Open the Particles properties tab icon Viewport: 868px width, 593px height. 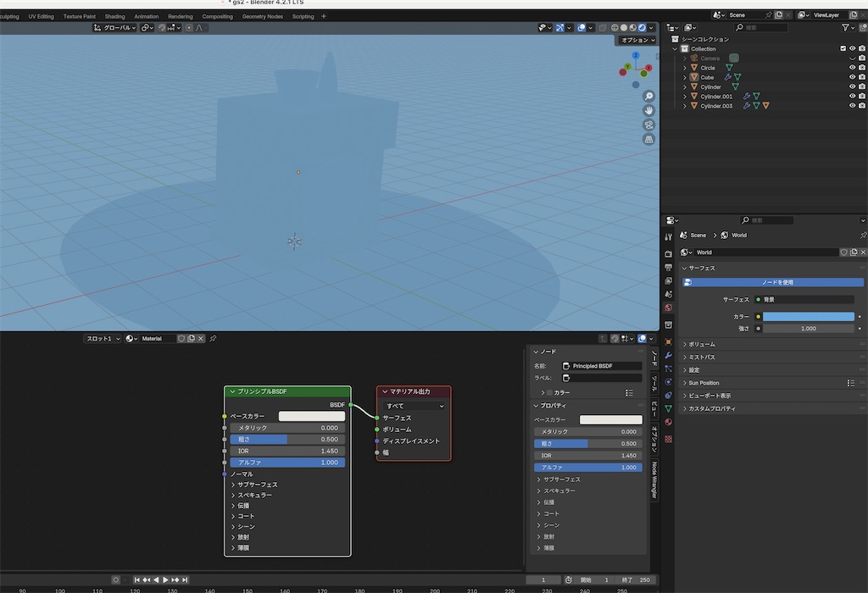pos(668,369)
